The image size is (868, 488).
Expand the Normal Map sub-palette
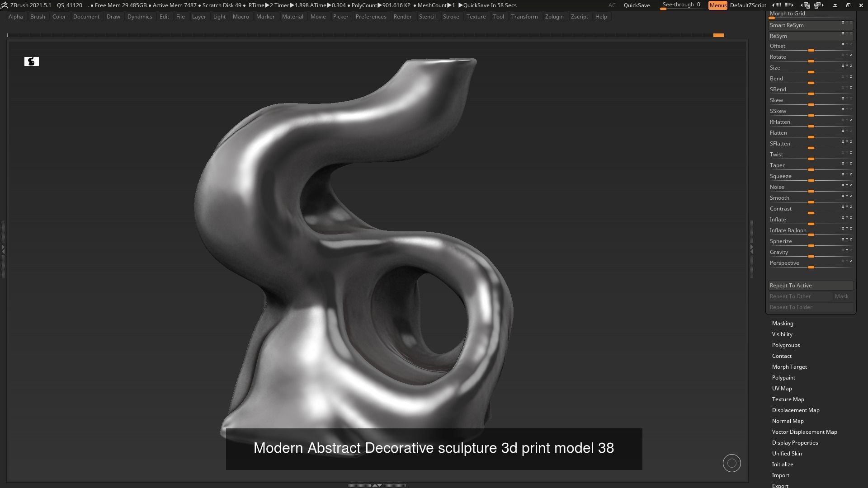[x=788, y=421]
